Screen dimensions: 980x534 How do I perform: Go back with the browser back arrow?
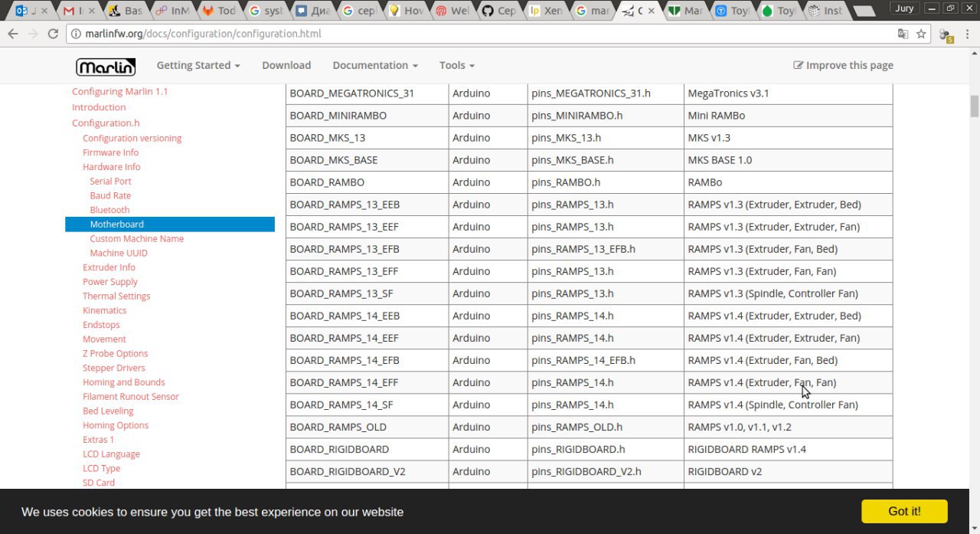13,34
